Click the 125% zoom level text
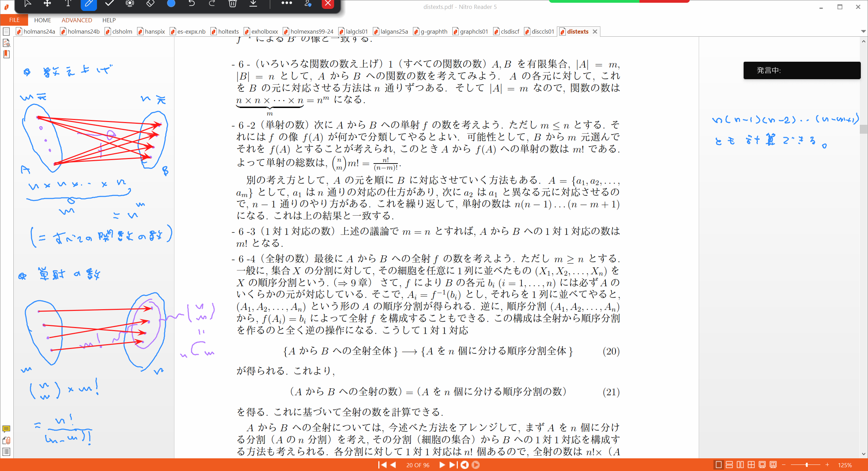Viewport: 868px width, 471px height. tap(845, 465)
